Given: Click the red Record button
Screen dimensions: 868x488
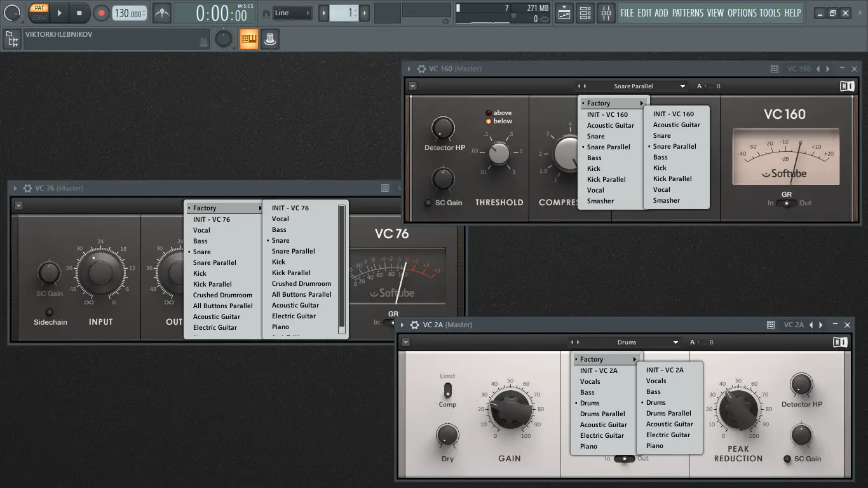Looking at the screenshot, I should 101,13.
